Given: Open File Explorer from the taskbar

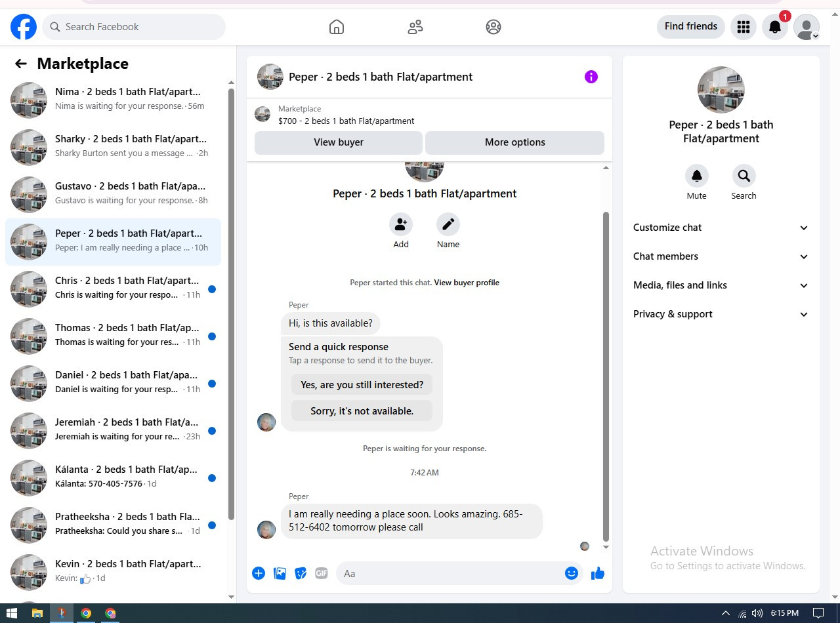Looking at the screenshot, I should (37, 613).
